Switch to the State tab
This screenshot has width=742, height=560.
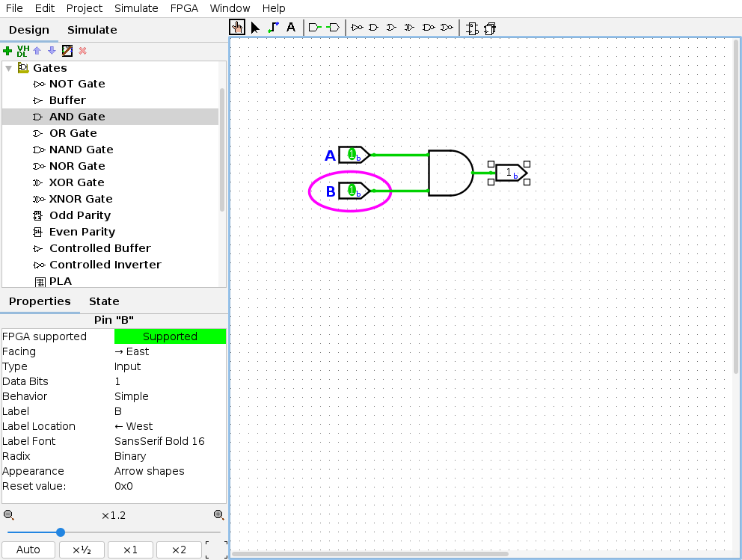pyautogui.click(x=104, y=301)
